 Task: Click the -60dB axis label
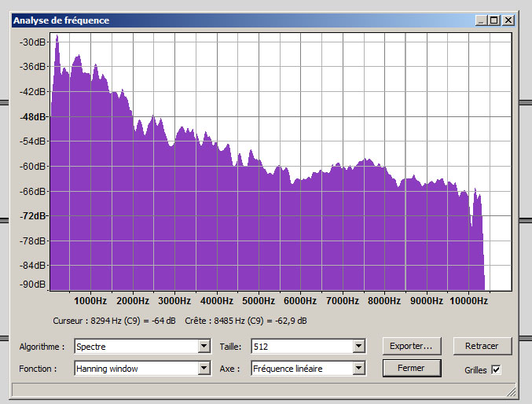click(32, 167)
